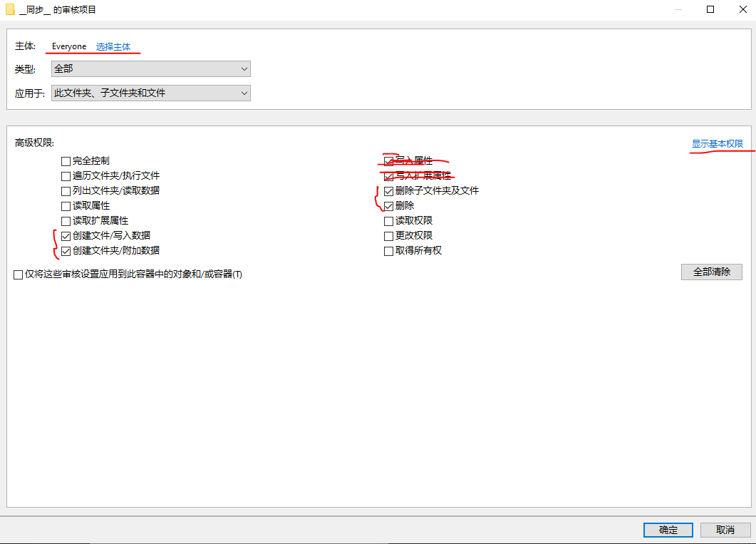The width and height of the screenshot is (756, 544).
Task: Click the 选择主体 link
Action: [114, 46]
